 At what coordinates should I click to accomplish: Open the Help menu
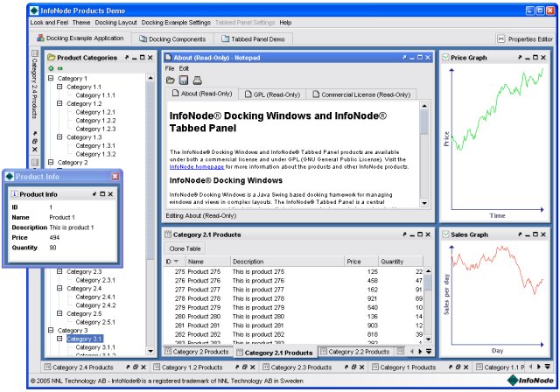(285, 23)
